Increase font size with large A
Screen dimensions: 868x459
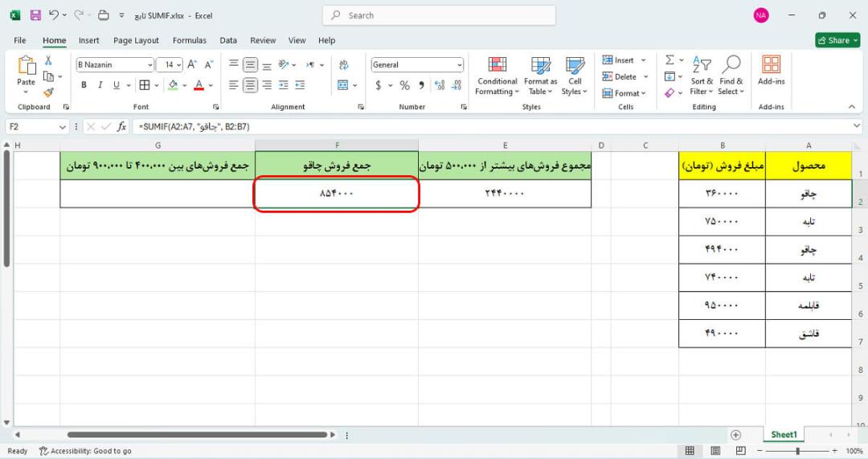click(x=192, y=65)
